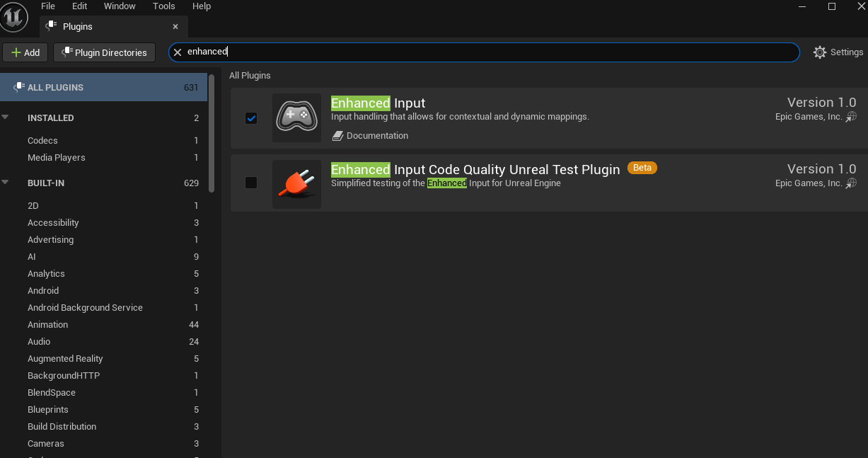
Task: Open Settings via the gear icon
Action: pos(820,52)
